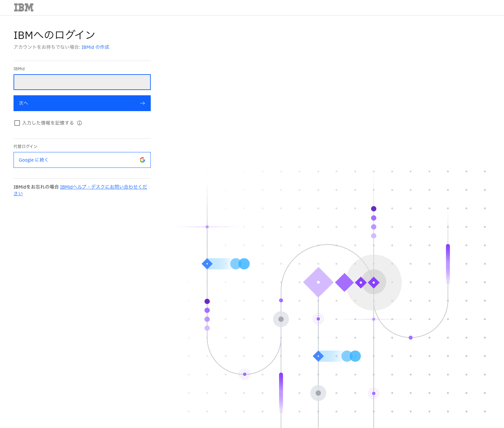Click the 入力した情報を記憶する label text
The image size is (504, 428).
(48, 123)
